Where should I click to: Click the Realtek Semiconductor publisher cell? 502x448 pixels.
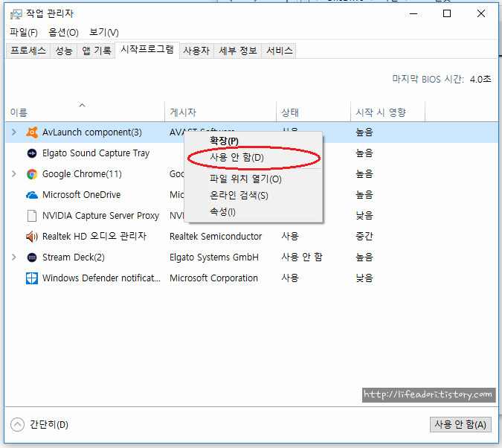pyautogui.click(x=216, y=237)
